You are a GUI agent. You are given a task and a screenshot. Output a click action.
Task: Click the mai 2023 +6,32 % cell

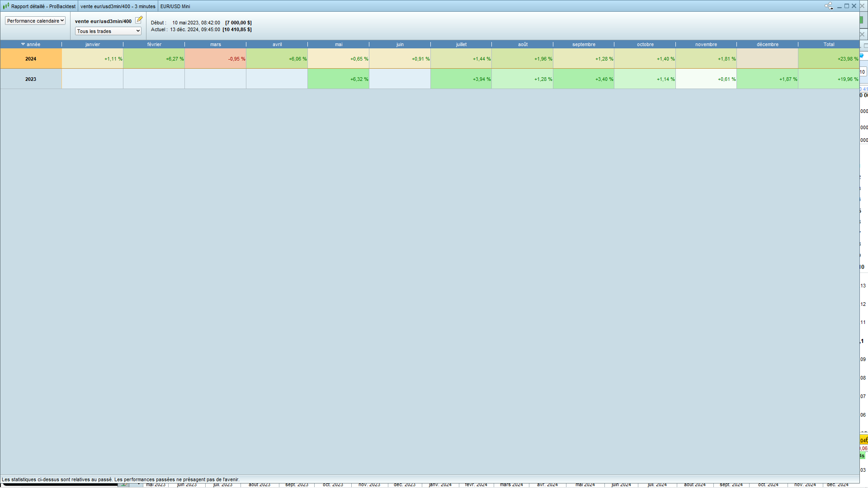(x=338, y=79)
